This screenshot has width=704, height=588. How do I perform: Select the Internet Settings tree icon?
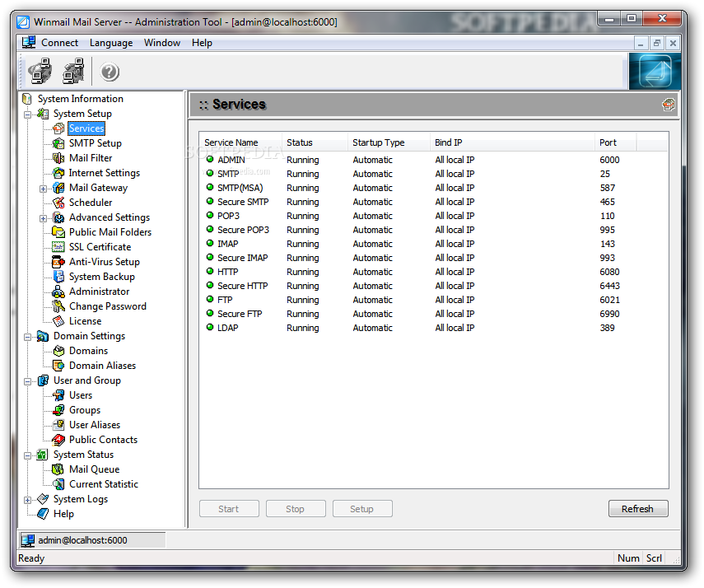58,173
